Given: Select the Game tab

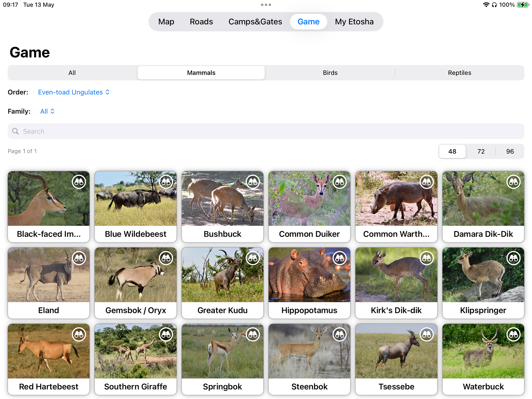Looking at the screenshot, I should click(x=308, y=22).
